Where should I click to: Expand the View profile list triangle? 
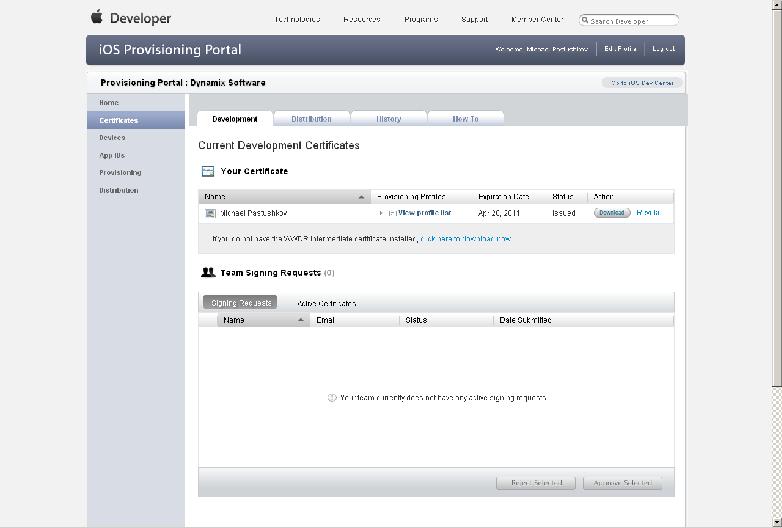click(381, 213)
